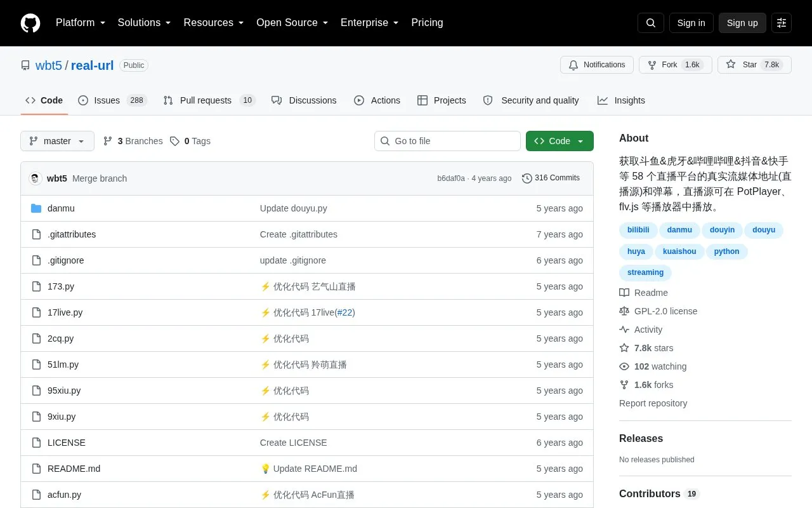Viewport: 812px width, 508px height.
Task: Open the wbt5 owner link
Action: 49,65
